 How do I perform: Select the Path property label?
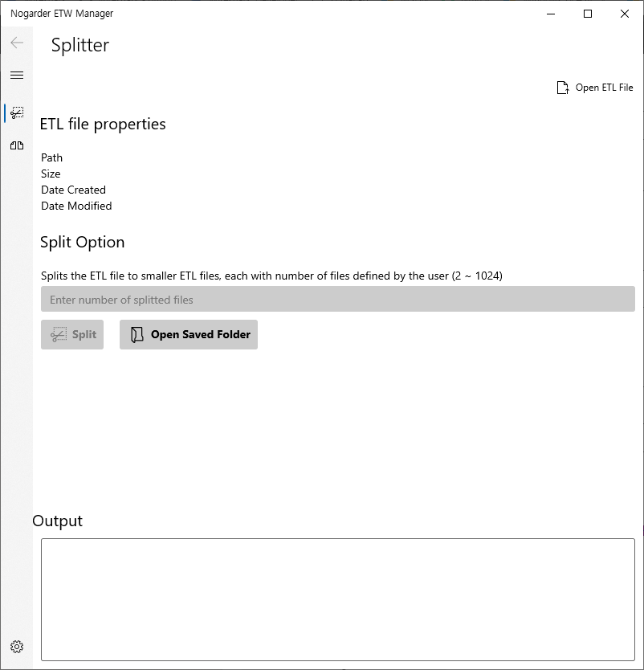click(51, 157)
